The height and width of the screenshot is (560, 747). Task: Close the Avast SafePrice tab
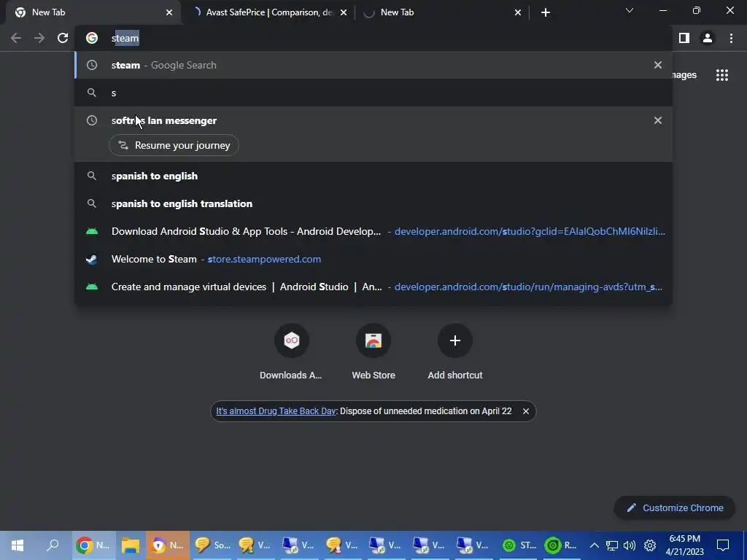coord(344,12)
